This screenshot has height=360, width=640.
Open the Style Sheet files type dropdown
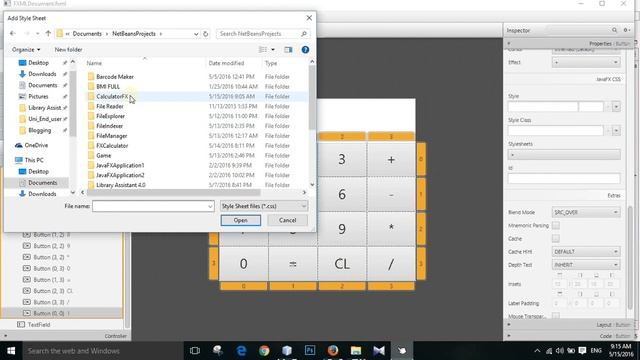(264, 206)
